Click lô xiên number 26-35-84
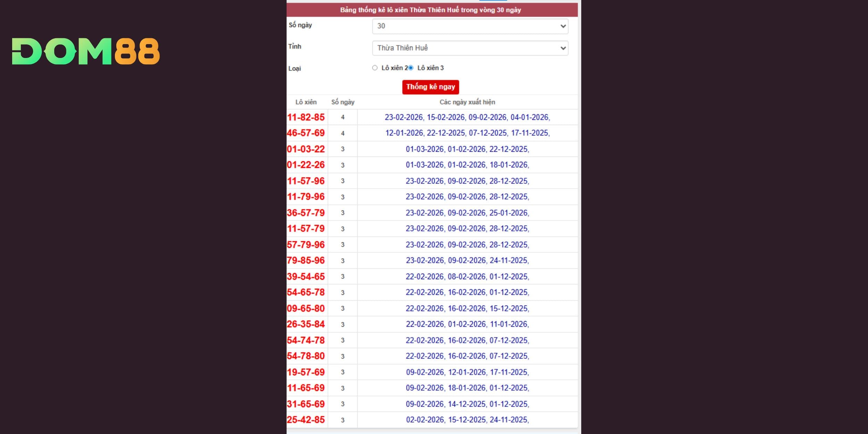 (306, 324)
